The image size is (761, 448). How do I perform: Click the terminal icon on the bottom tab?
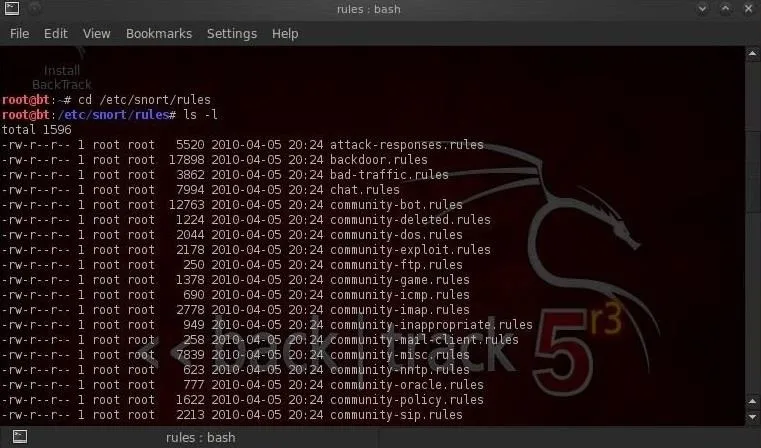tap(20, 436)
